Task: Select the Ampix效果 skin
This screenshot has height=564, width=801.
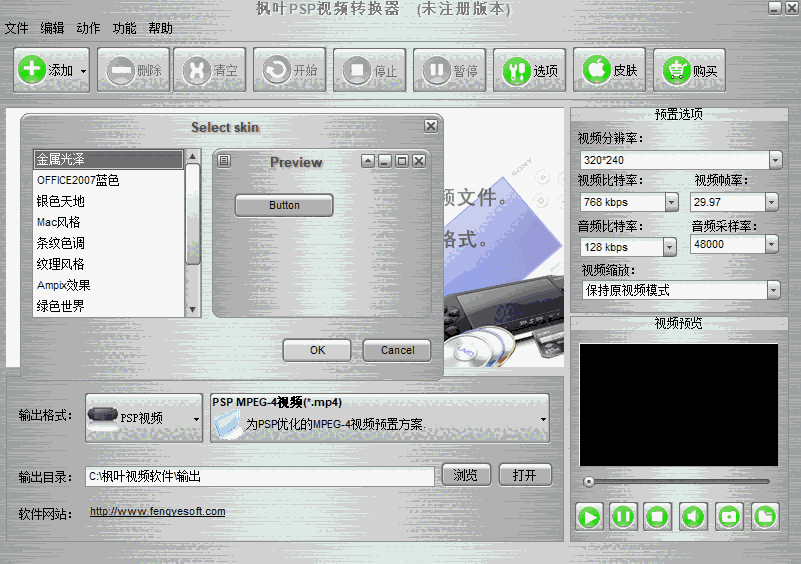Action: pos(108,285)
